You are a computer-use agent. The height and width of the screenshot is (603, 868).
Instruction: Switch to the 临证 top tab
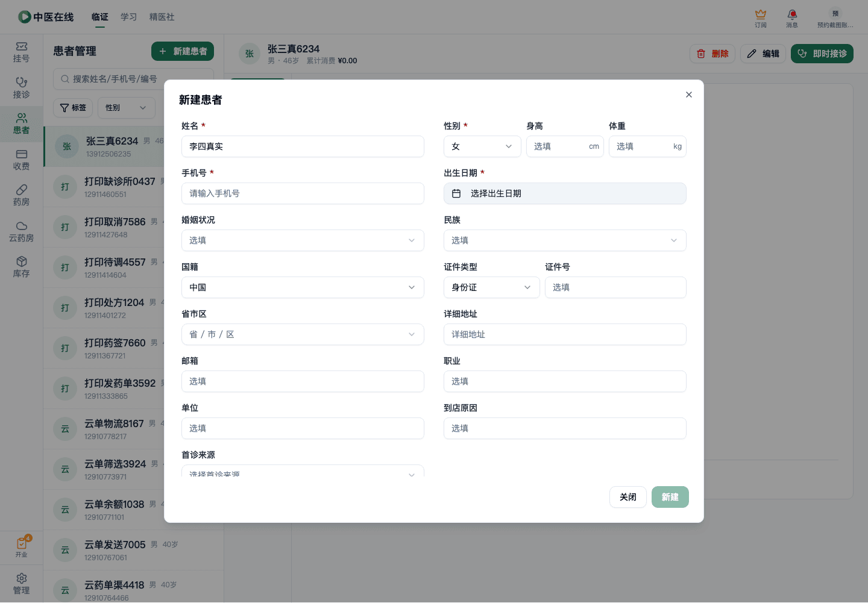100,17
